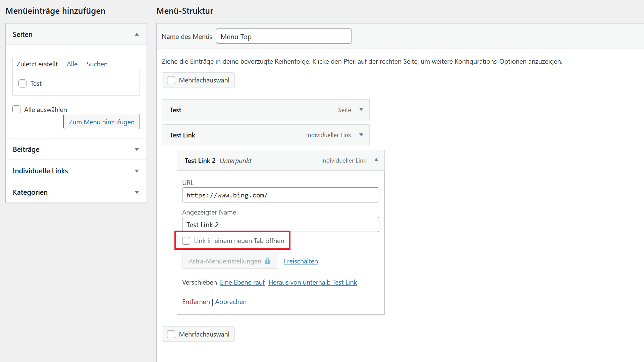Click Heraus von unterhalb Test Link
The height and width of the screenshot is (362, 644).
point(313,282)
